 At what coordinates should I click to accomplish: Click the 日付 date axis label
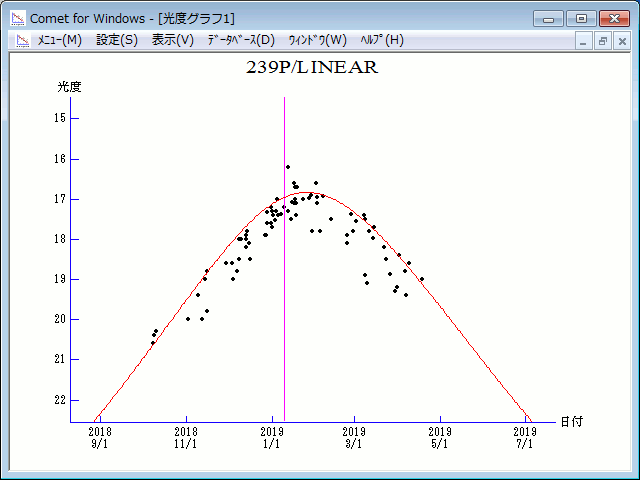click(571, 422)
